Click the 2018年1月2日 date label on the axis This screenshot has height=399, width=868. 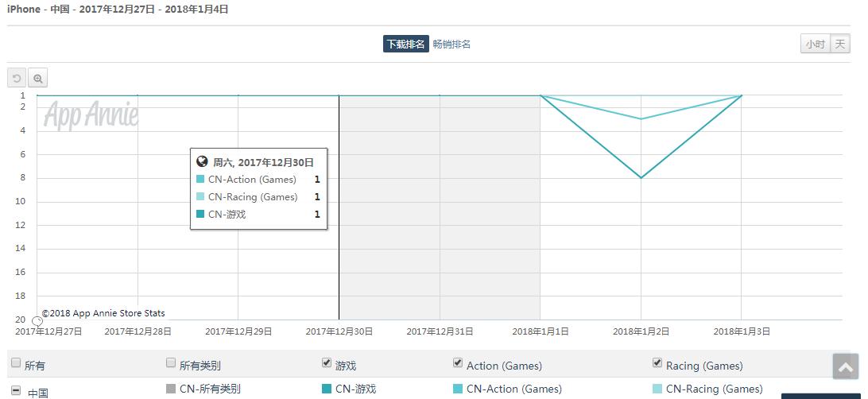tap(641, 331)
